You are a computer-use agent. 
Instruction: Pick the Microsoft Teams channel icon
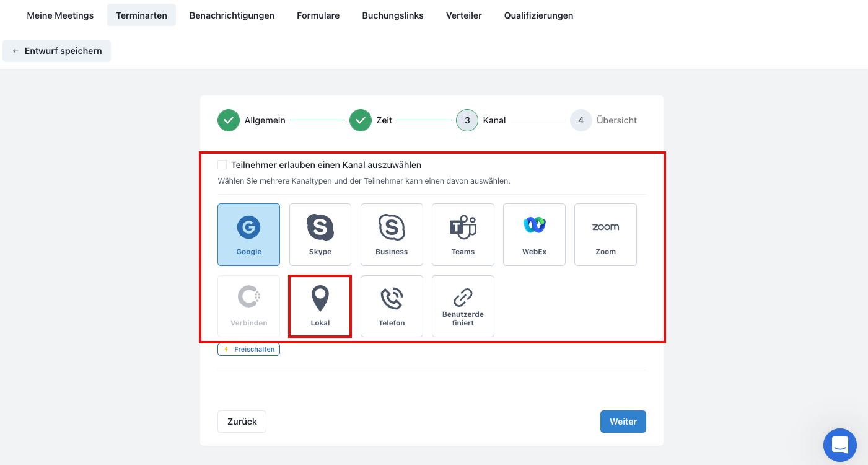[463, 228]
